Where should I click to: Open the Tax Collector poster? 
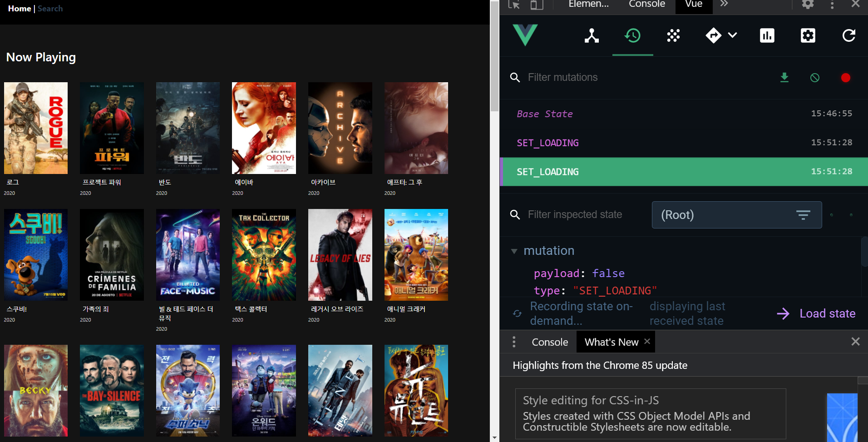click(x=264, y=255)
